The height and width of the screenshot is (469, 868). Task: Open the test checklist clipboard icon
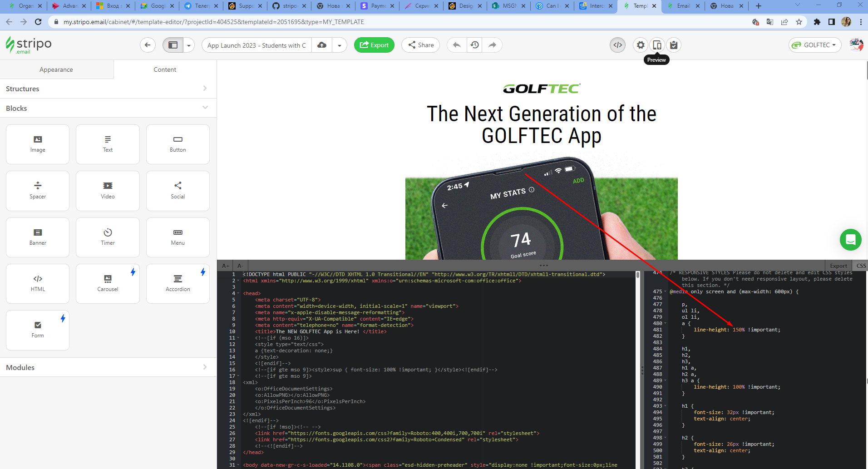[x=674, y=45]
